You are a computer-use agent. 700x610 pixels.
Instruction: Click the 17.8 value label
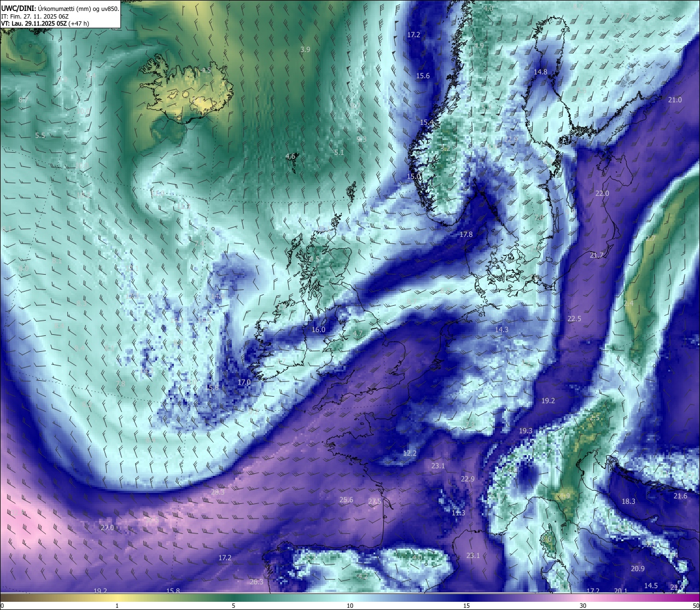[x=465, y=234]
